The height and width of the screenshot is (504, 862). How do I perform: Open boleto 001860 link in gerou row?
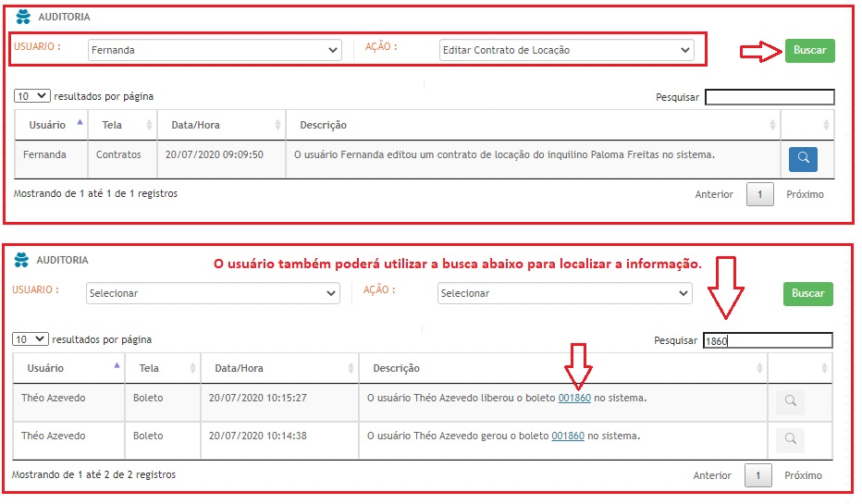click(568, 436)
